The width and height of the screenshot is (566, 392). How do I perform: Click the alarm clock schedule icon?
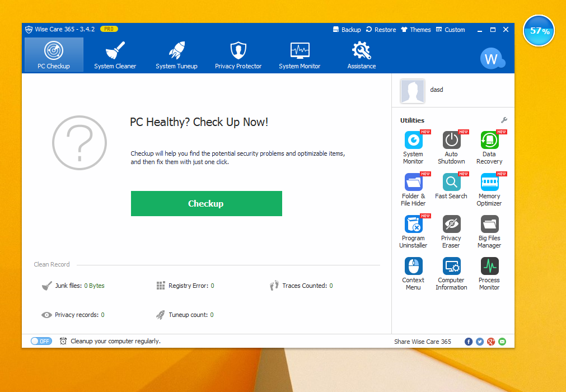pos(63,340)
